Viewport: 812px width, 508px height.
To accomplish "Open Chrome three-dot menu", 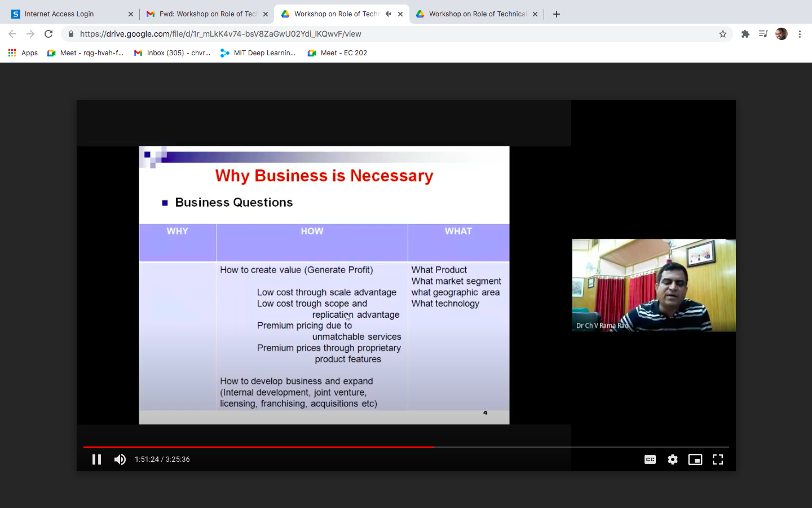I will (x=800, y=34).
